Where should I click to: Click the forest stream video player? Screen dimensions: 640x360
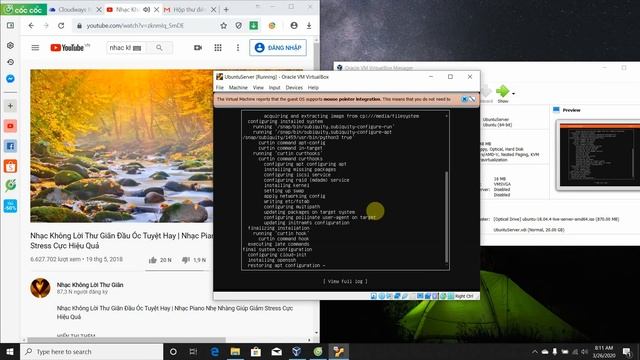click(x=122, y=146)
